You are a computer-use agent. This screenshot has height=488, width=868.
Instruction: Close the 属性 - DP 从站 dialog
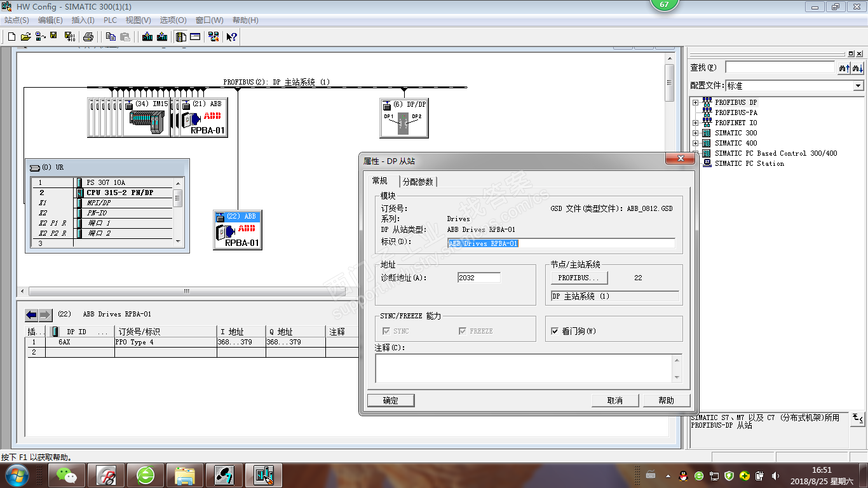(681, 158)
